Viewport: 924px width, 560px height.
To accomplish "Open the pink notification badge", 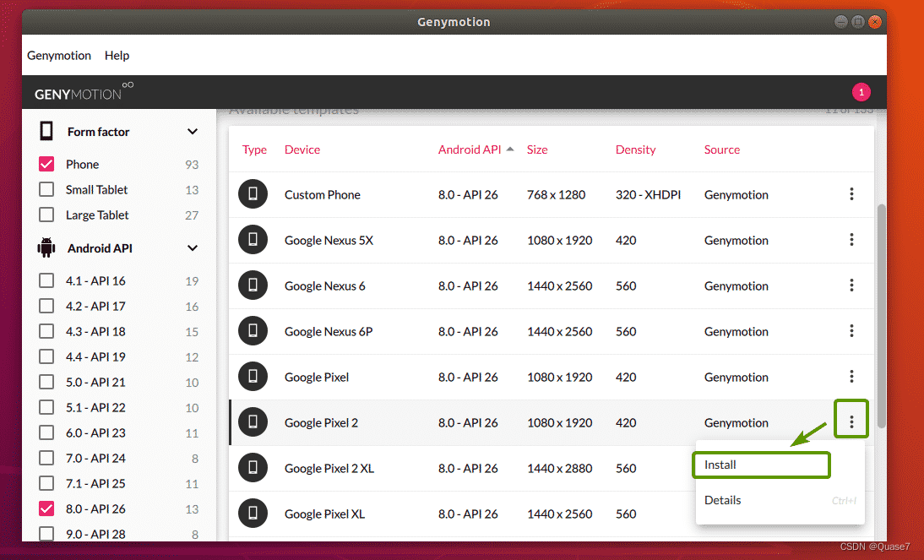I will click(861, 92).
